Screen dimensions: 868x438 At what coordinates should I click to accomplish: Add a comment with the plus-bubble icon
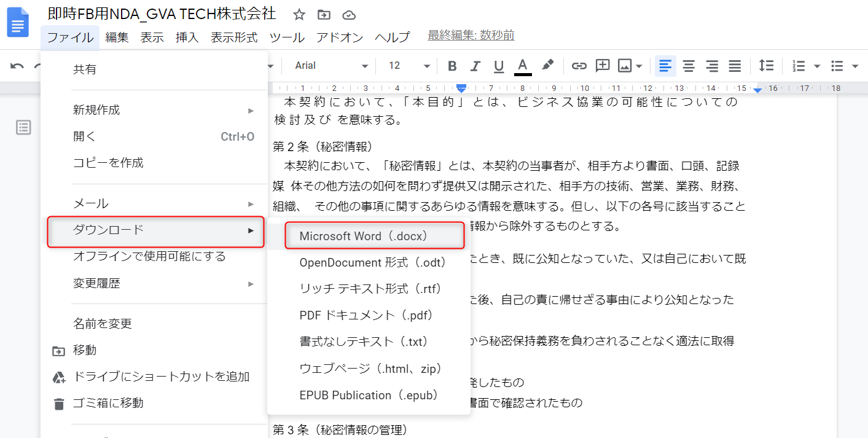pos(603,66)
